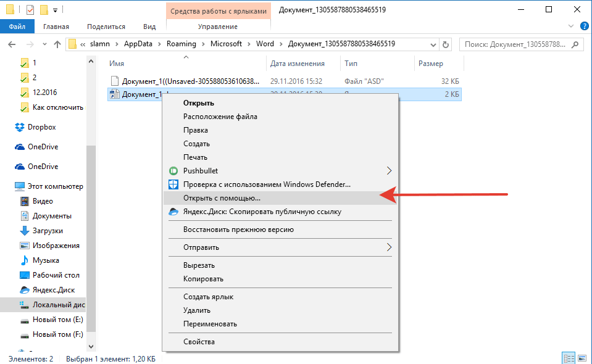Click the search box field
Screen dimensions: 592x364
(515, 44)
